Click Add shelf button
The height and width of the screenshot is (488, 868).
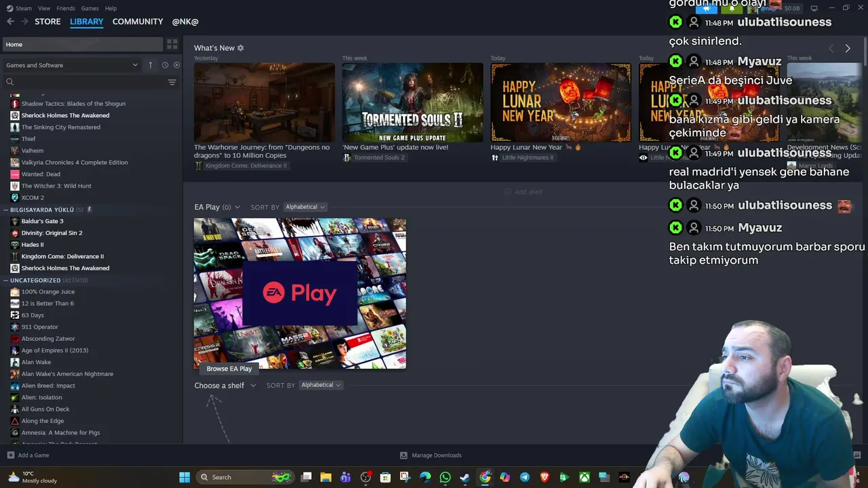coord(523,192)
